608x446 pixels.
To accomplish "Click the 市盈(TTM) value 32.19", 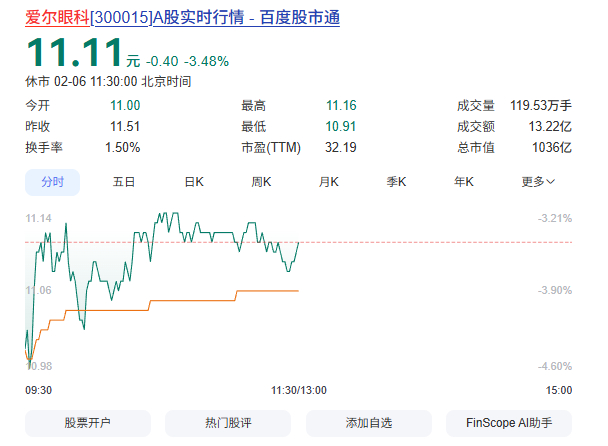I will (x=340, y=147).
